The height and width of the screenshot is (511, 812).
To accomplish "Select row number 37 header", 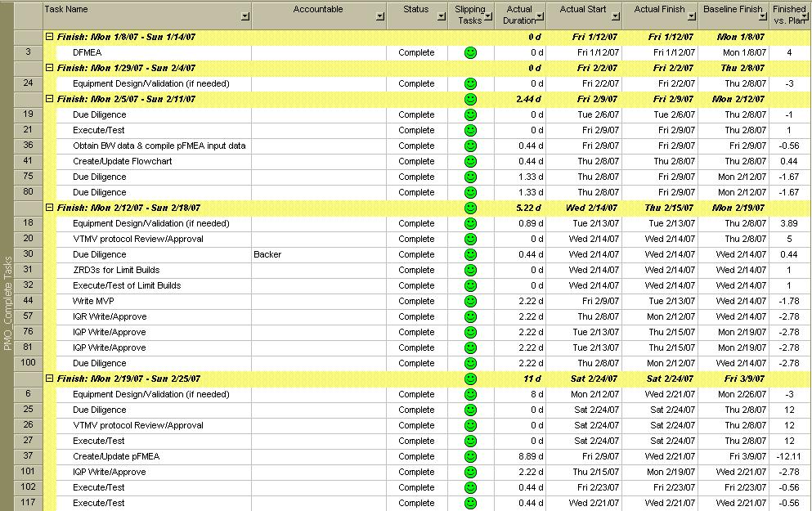I will [x=29, y=456].
